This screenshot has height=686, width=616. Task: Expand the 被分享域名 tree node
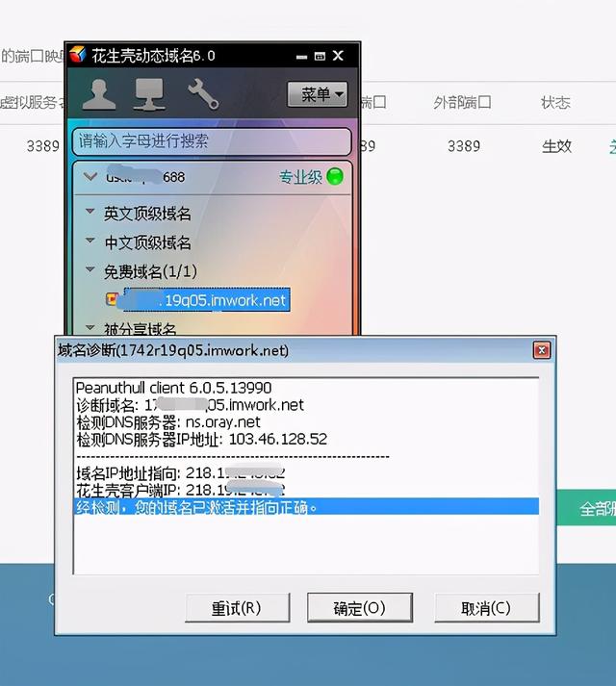pos(90,327)
